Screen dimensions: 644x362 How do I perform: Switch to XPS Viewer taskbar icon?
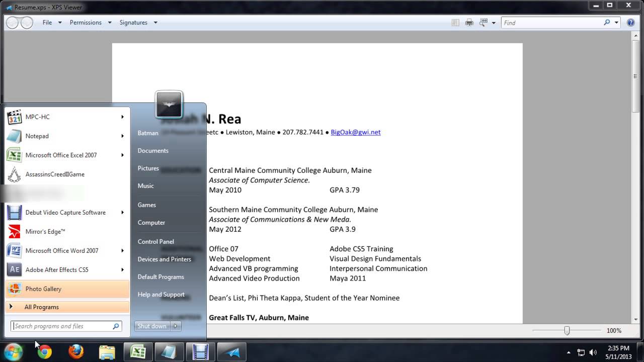pos(232,352)
